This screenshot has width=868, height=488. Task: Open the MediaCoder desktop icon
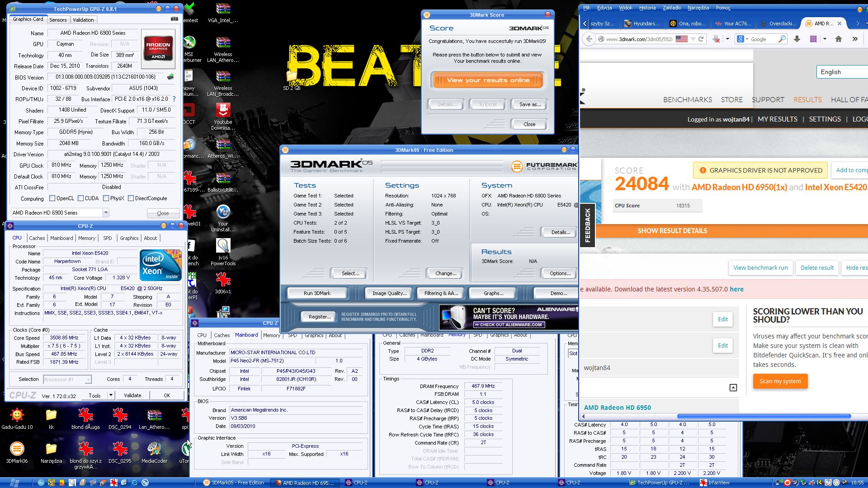click(x=154, y=453)
